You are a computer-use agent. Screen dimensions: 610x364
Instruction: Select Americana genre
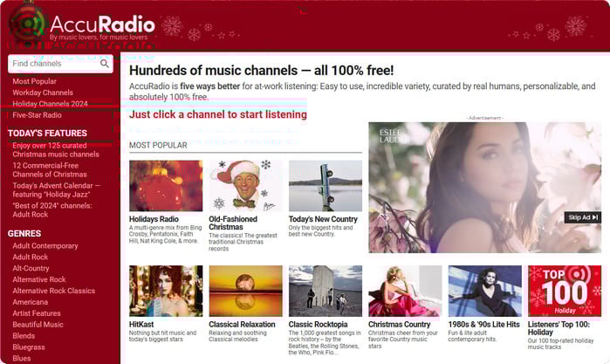(x=30, y=302)
